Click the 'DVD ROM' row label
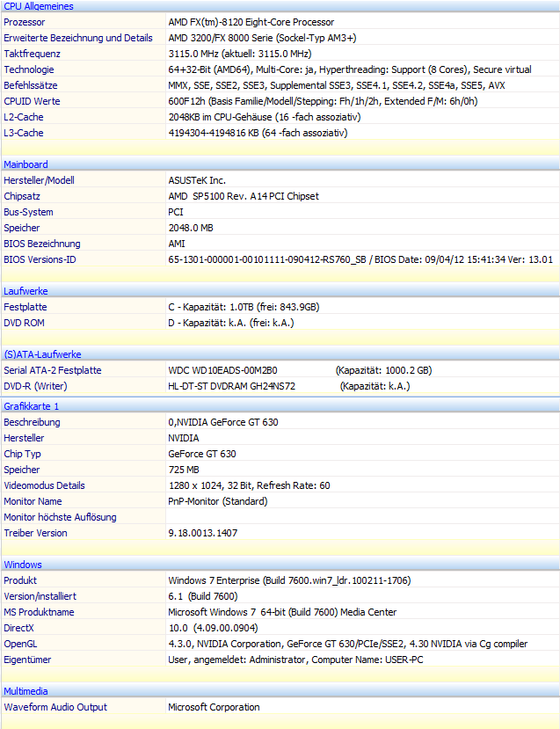560x729 pixels. click(x=24, y=322)
